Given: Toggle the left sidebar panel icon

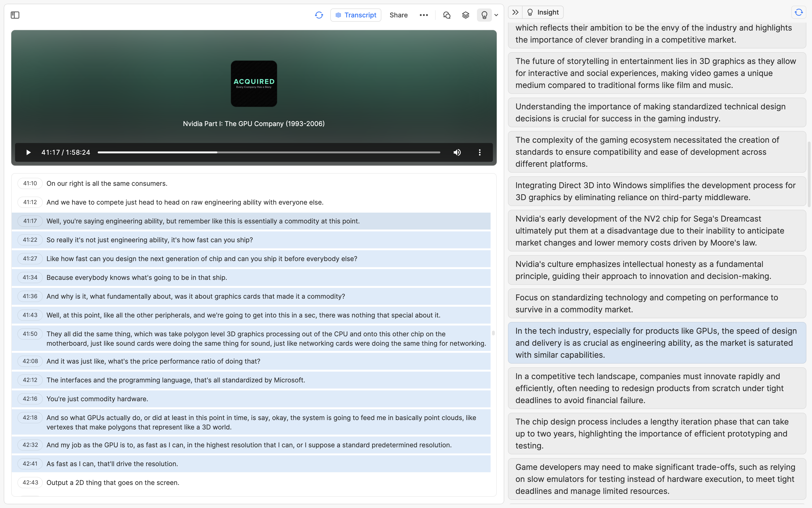Looking at the screenshot, I should coord(15,15).
